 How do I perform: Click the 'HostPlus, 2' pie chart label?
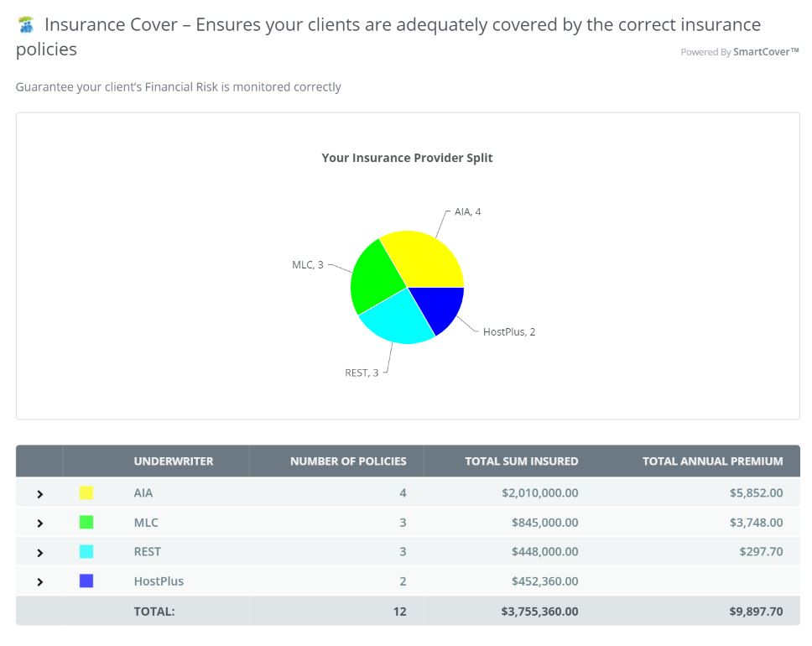click(x=508, y=332)
